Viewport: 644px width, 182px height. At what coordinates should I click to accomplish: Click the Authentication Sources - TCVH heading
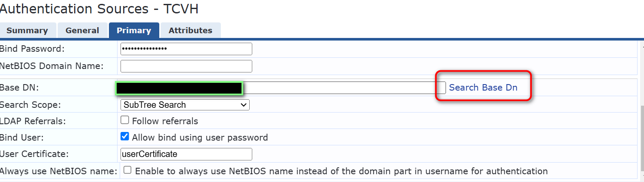(x=99, y=9)
